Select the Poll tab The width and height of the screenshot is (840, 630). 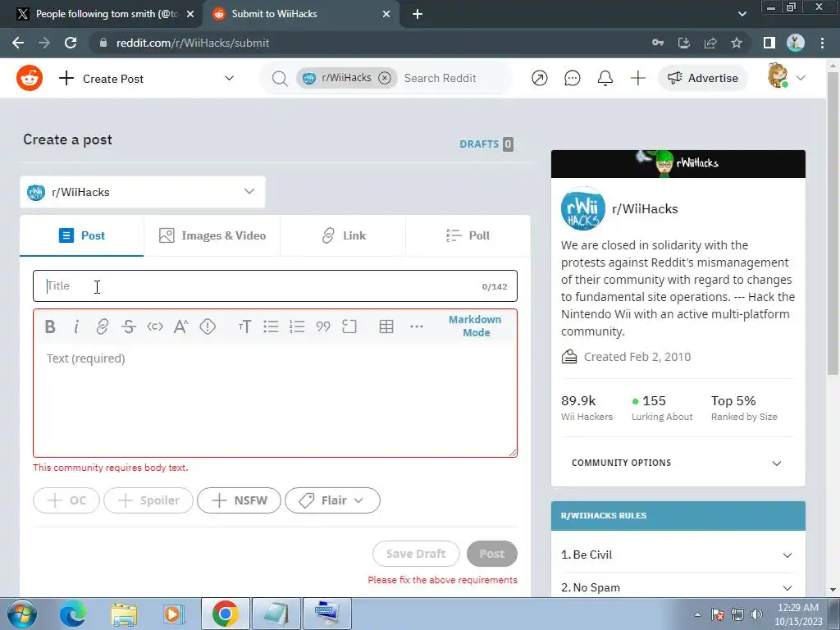point(468,235)
